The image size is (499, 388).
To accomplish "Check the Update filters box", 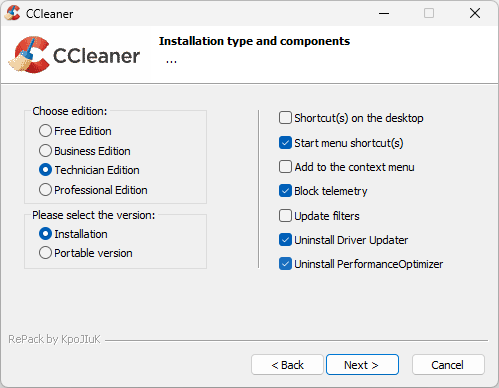I will (285, 216).
